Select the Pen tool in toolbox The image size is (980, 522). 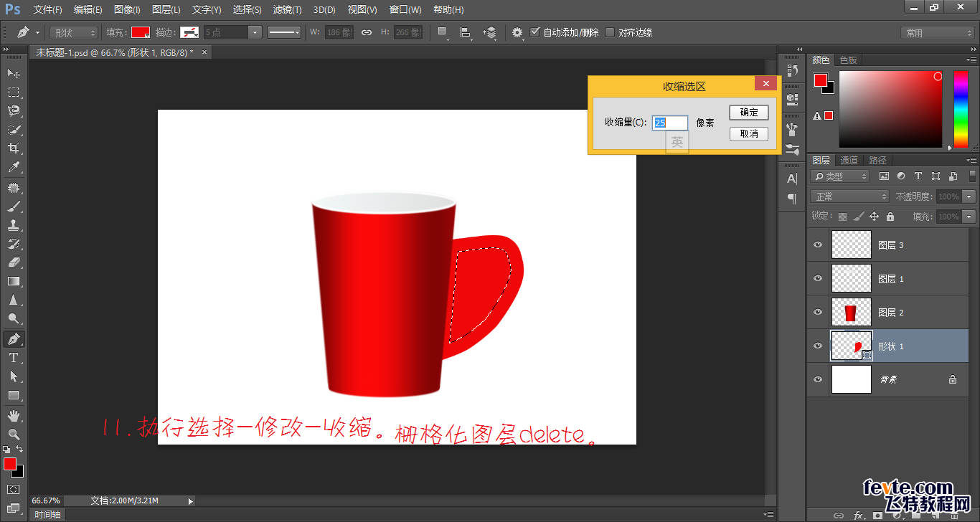tap(14, 338)
